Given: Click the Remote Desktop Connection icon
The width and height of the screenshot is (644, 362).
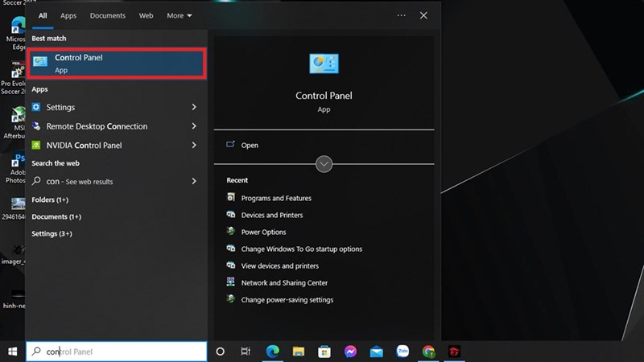Looking at the screenshot, I should click(36, 126).
